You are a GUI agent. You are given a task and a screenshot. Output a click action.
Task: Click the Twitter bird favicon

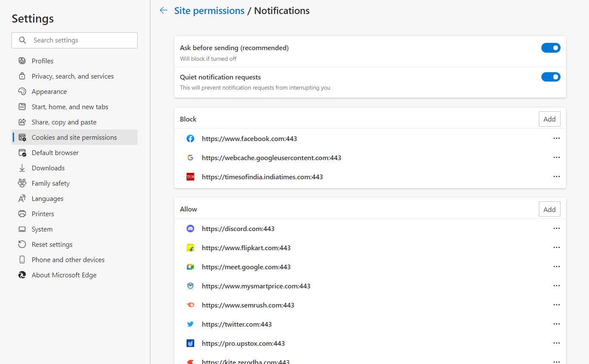[190, 324]
